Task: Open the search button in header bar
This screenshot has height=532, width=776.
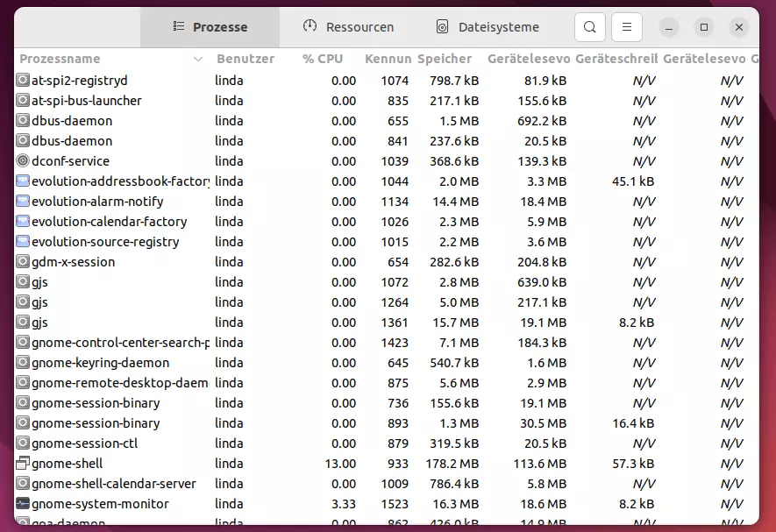Action: pos(589,26)
